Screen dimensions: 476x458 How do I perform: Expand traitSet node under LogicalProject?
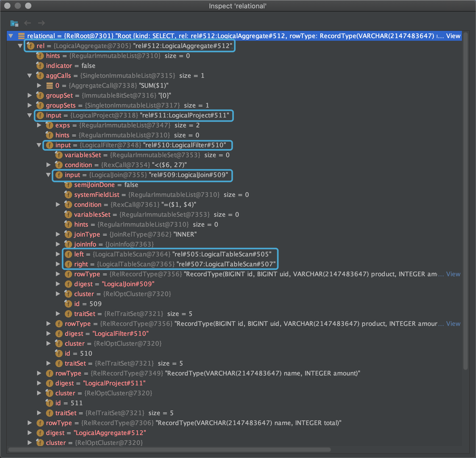pyautogui.click(x=39, y=413)
